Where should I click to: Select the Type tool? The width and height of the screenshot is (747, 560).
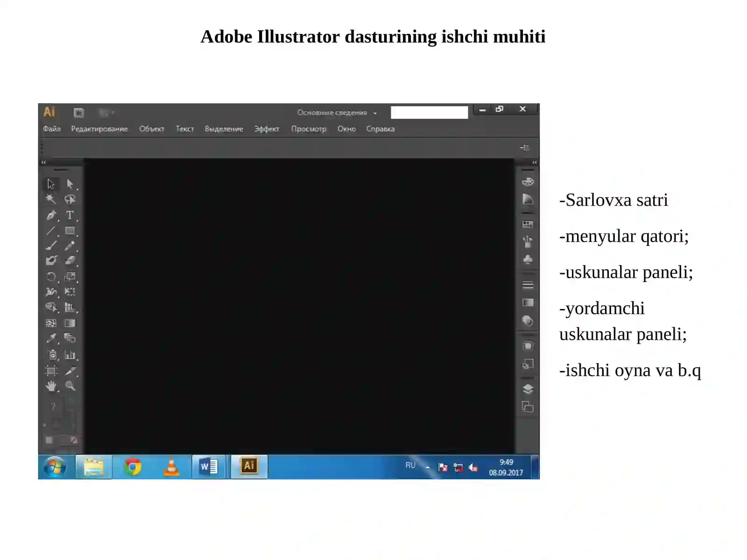[70, 215]
